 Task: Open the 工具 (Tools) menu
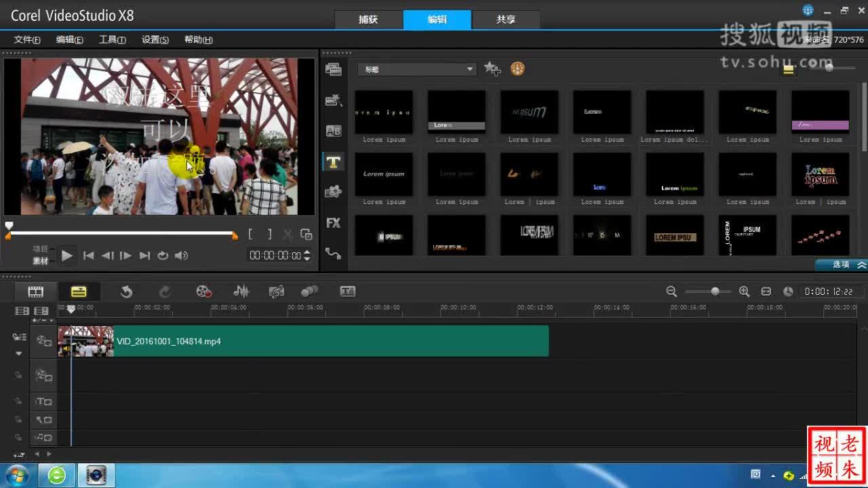[112, 40]
